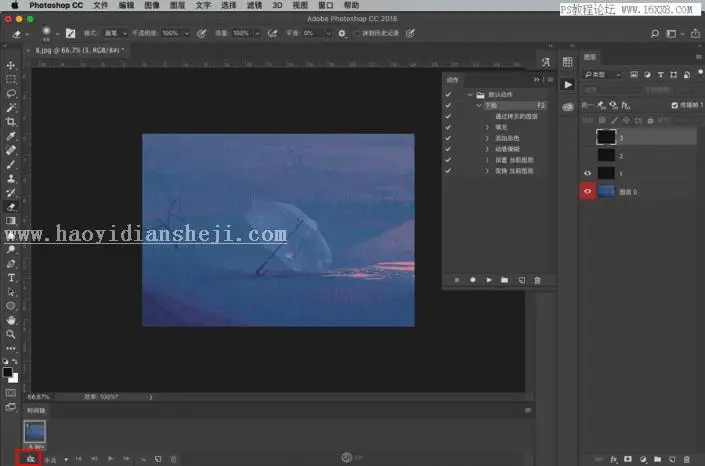Screen dimensions: 705x466
Task: Select the Healing Brush tool
Action: click(x=11, y=150)
